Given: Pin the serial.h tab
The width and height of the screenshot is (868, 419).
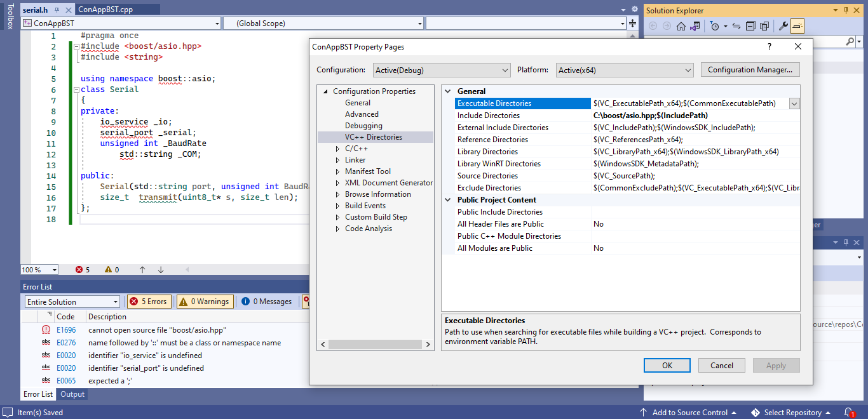Looking at the screenshot, I should click(x=57, y=10).
